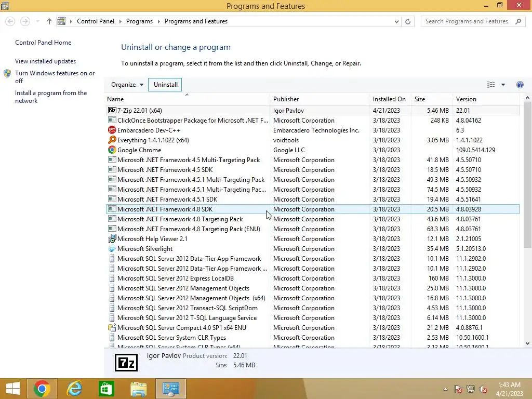Open File Explorer from taskbar

pos(138,389)
